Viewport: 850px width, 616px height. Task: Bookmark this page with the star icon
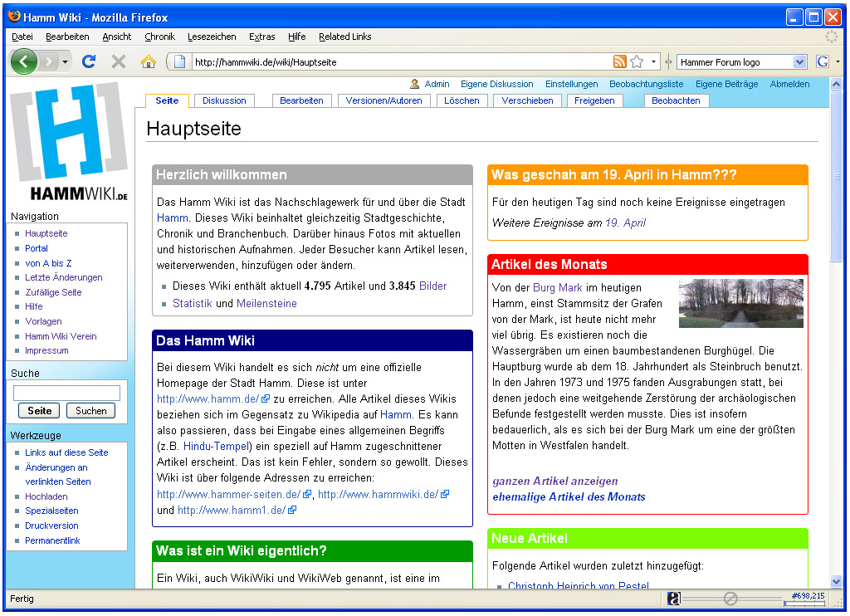tap(637, 61)
